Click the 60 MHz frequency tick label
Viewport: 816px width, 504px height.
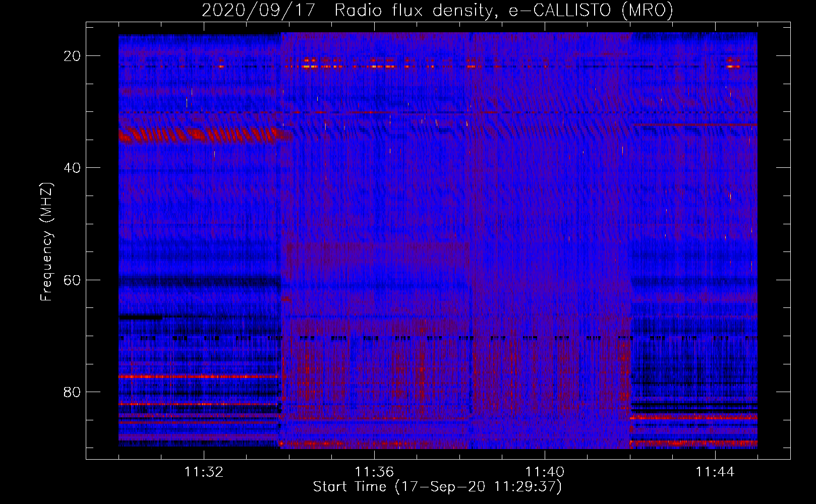72,280
